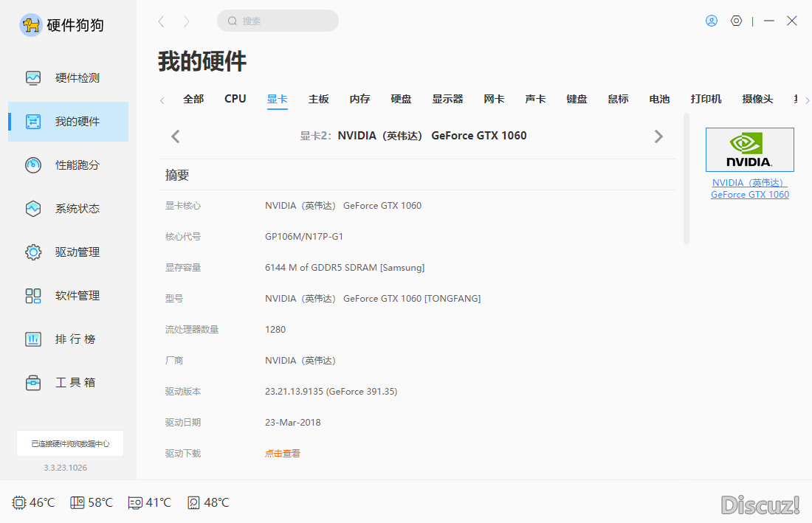
Task: Click the GPU temperature icon 41°C
Action: pos(135,503)
